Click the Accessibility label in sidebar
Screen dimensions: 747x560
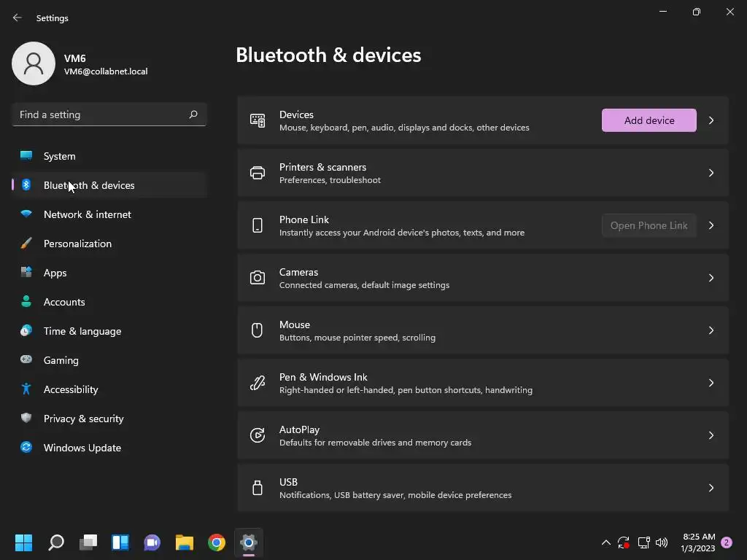(x=71, y=389)
